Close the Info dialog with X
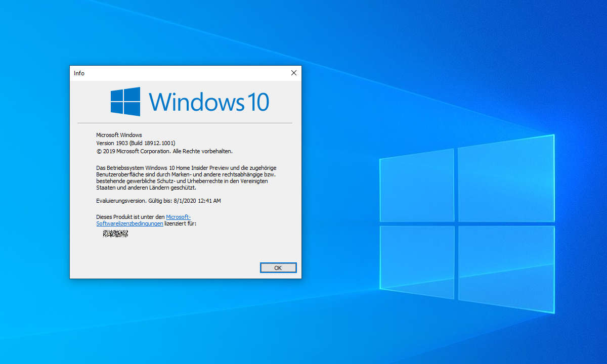The height and width of the screenshot is (364, 607). point(294,73)
